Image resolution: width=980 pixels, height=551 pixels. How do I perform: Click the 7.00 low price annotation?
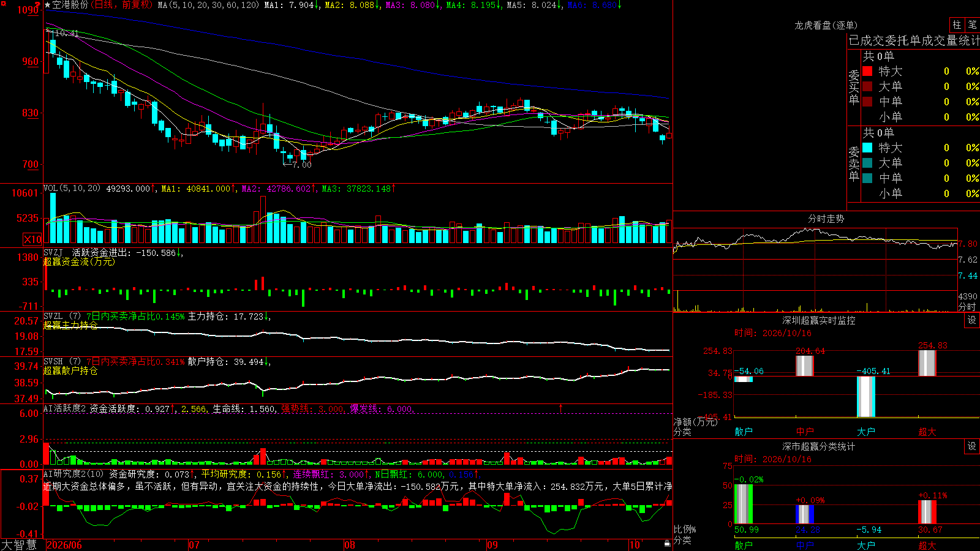(302, 165)
